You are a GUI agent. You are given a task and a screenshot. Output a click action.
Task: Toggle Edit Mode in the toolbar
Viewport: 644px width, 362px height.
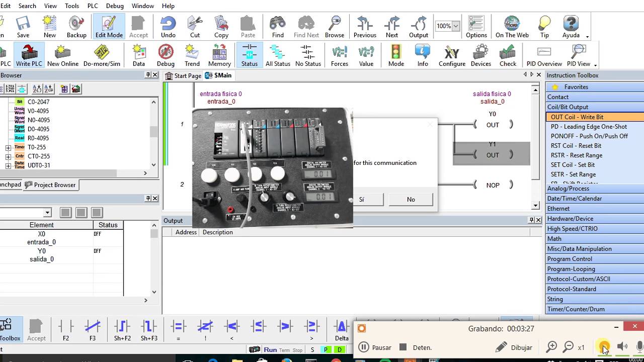pos(109,27)
